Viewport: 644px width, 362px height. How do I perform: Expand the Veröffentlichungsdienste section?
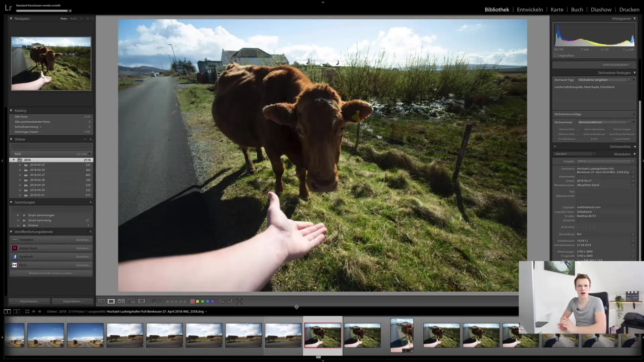point(11,232)
